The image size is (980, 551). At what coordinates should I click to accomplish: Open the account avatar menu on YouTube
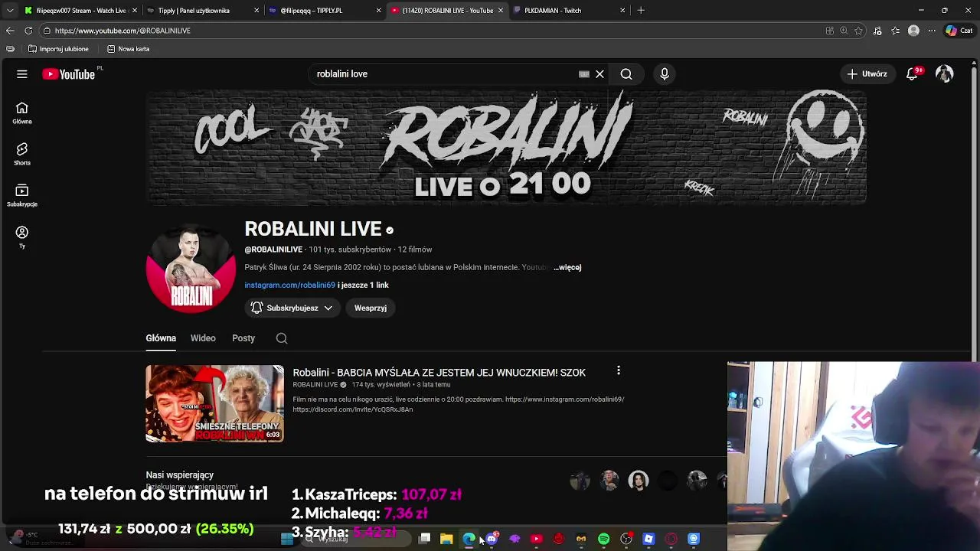click(x=945, y=74)
